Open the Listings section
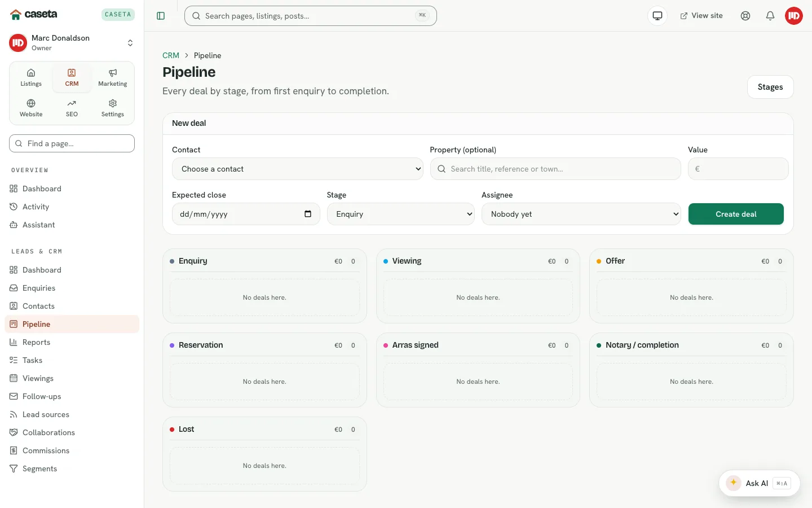 coord(31,78)
